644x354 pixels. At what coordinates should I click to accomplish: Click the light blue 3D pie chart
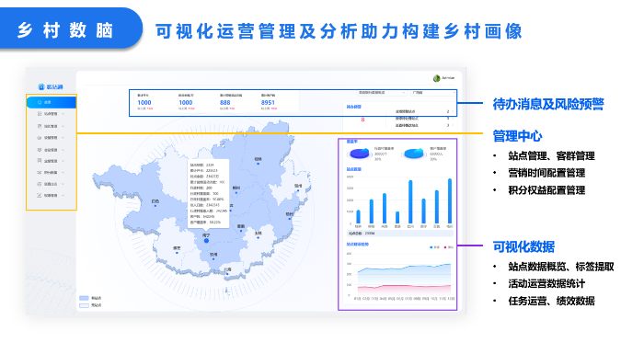[414, 154]
